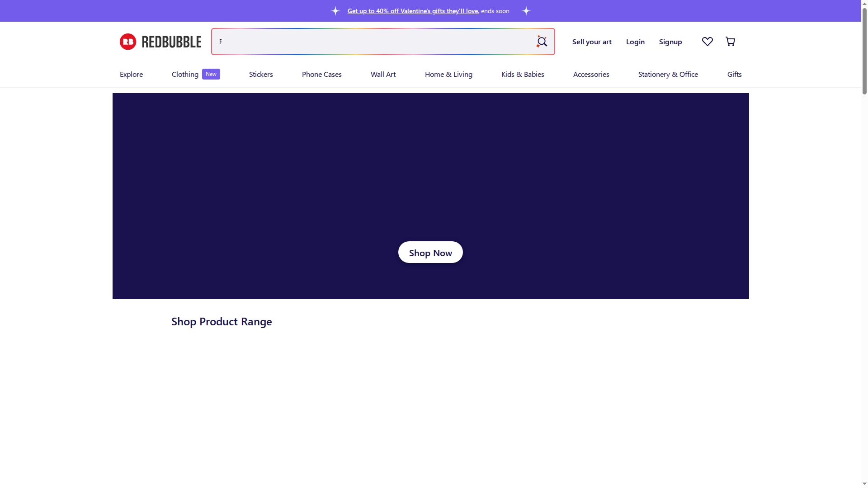This screenshot has width=868, height=488.
Task: Open the Valentine's gifts promo link
Action: [413, 11]
